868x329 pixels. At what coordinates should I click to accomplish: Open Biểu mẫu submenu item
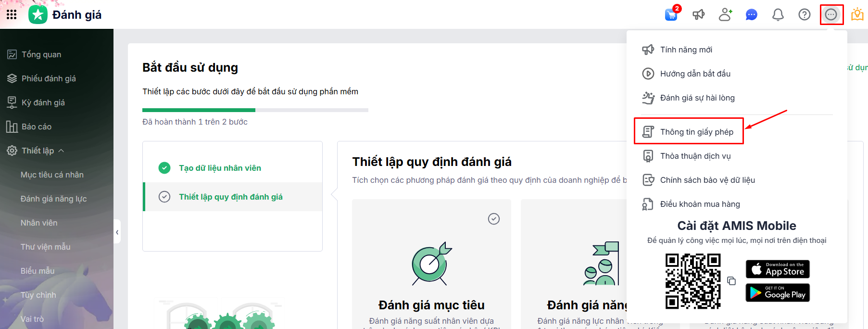click(x=38, y=271)
